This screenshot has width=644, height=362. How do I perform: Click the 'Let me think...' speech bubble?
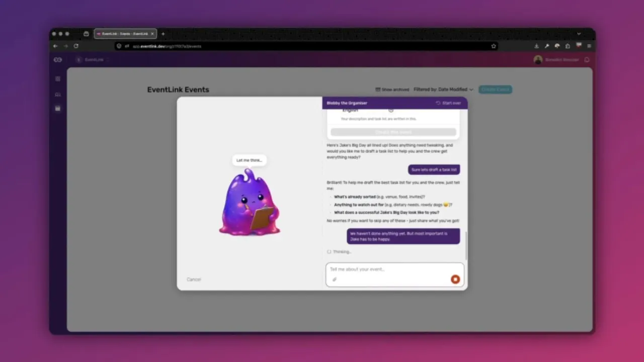pyautogui.click(x=249, y=160)
